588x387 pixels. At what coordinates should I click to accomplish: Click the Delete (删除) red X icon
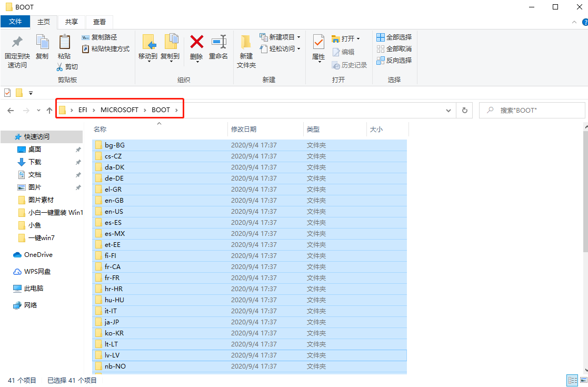196,42
